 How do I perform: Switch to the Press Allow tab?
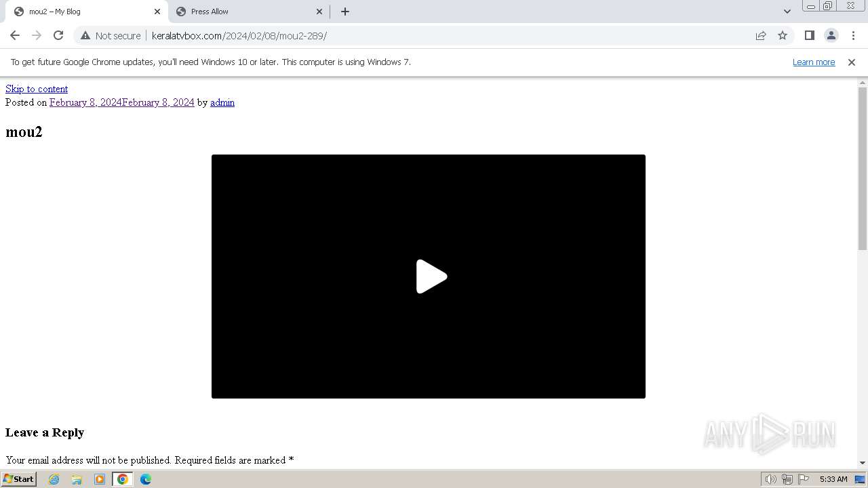[x=248, y=12]
